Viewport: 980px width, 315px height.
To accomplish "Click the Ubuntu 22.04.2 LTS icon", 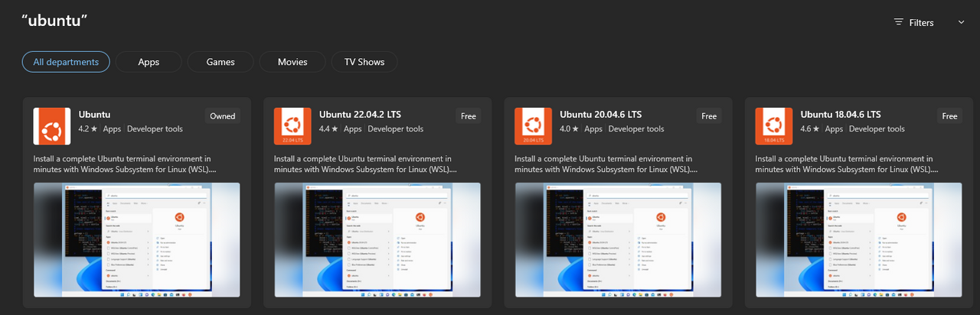I will pyautogui.click(x=292, y=126).
